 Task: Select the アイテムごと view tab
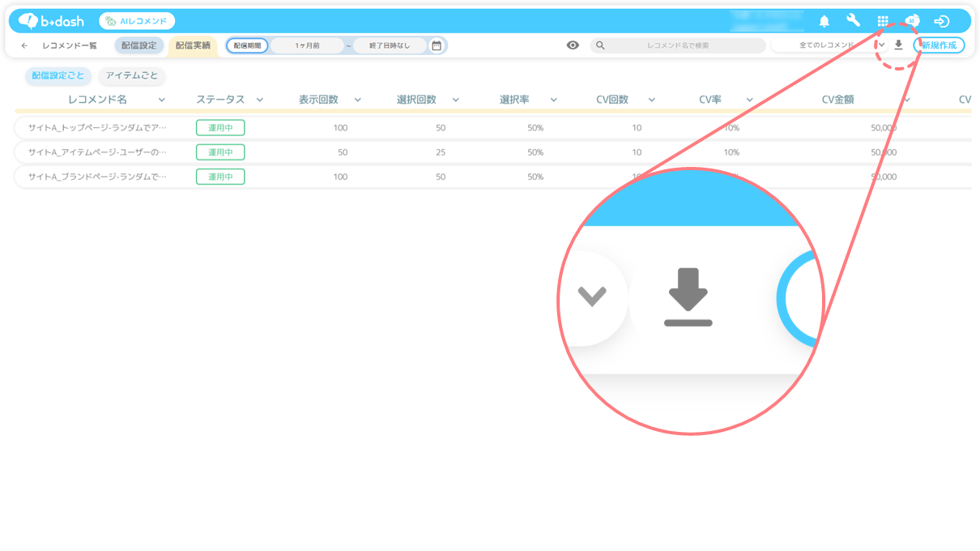(132, 75)
